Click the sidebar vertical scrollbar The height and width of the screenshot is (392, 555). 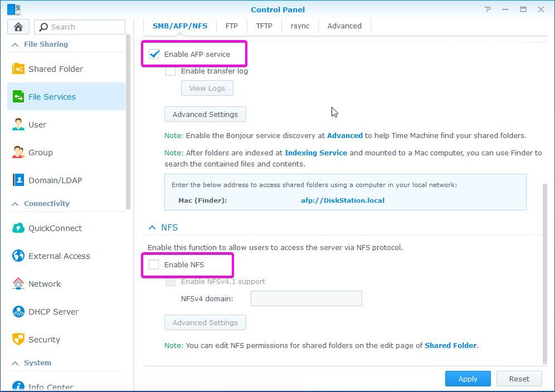tap(128, 122)
